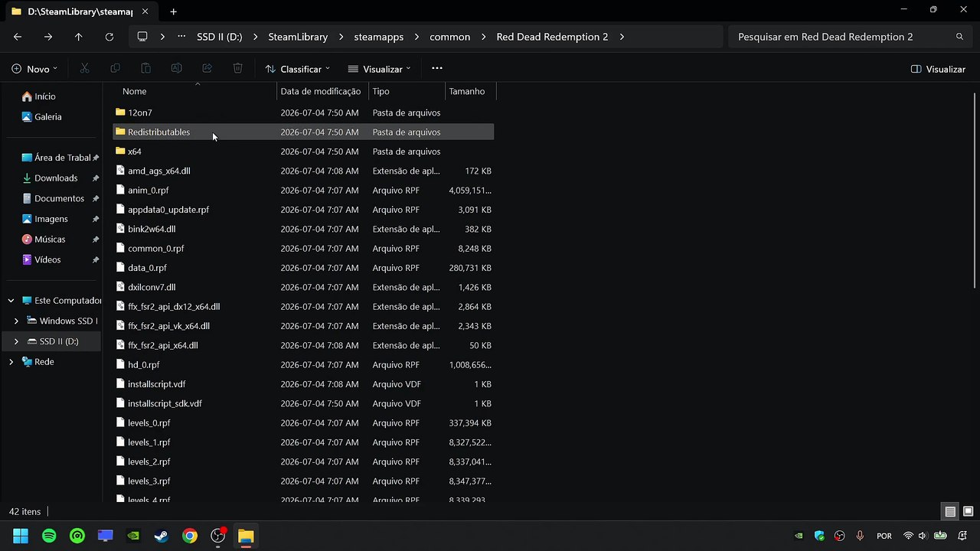The image size is (980, 551).
Task: Navigate to SSD II (D:) in the breadcrumb
Action: 219,37
